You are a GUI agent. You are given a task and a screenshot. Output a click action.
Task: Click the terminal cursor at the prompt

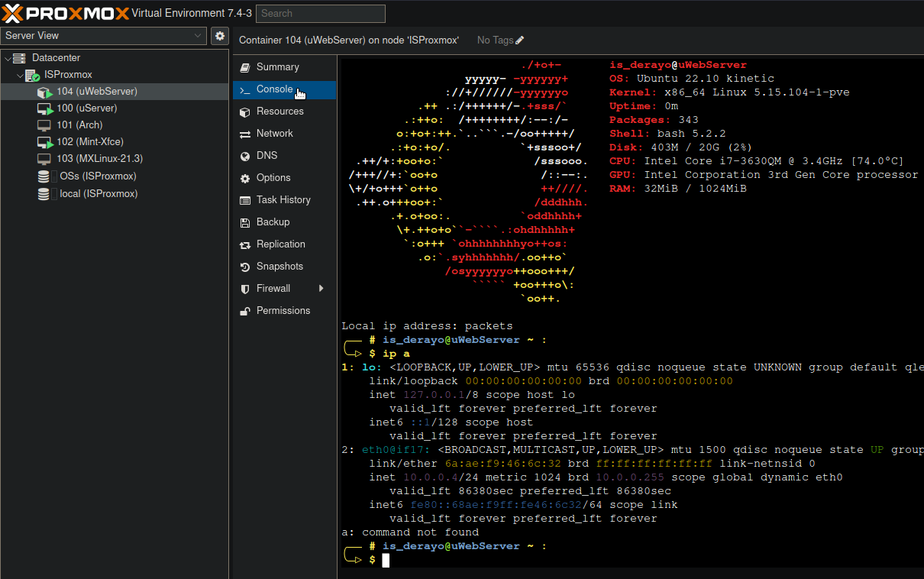click(386, 560)
